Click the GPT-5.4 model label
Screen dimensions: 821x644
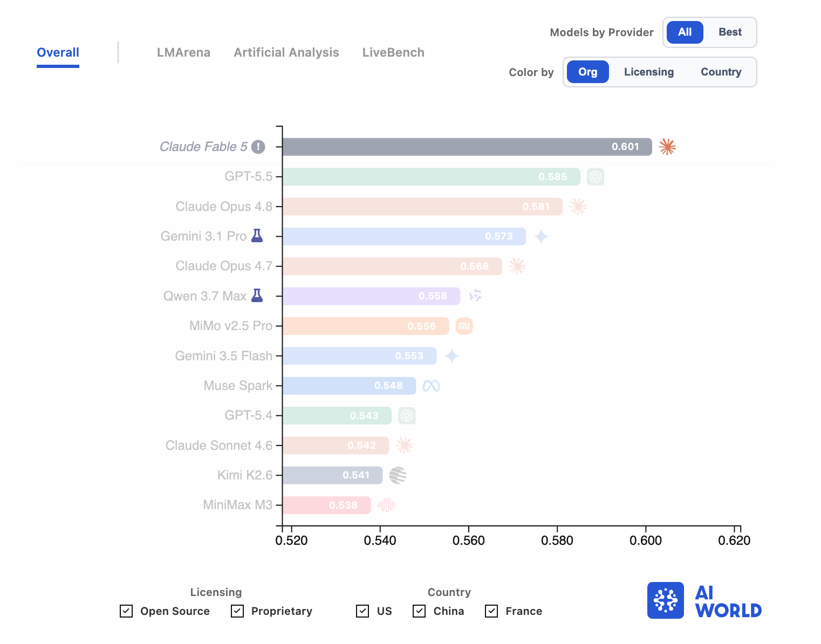click(x=249, y=415)
